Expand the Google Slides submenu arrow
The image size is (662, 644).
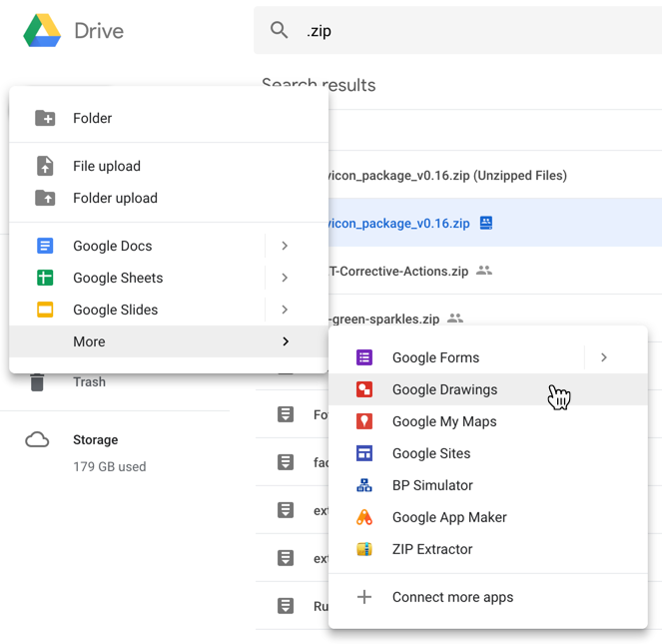(285, 310)
